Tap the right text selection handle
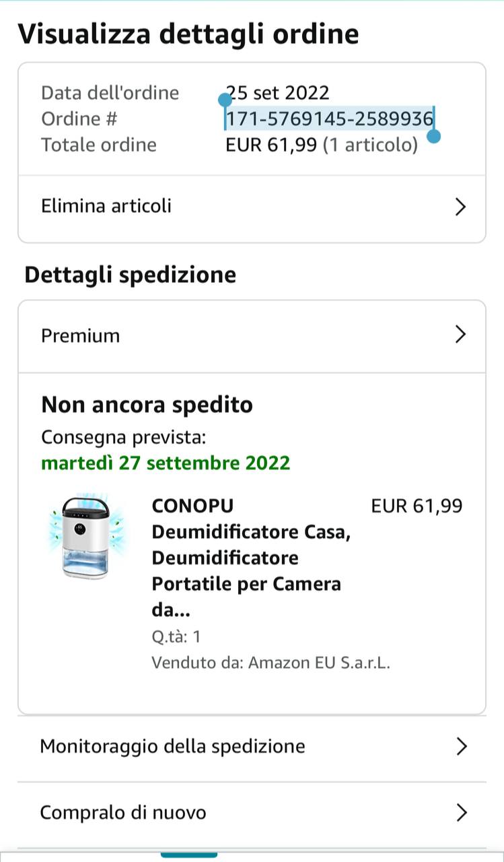 coord(434,137)
